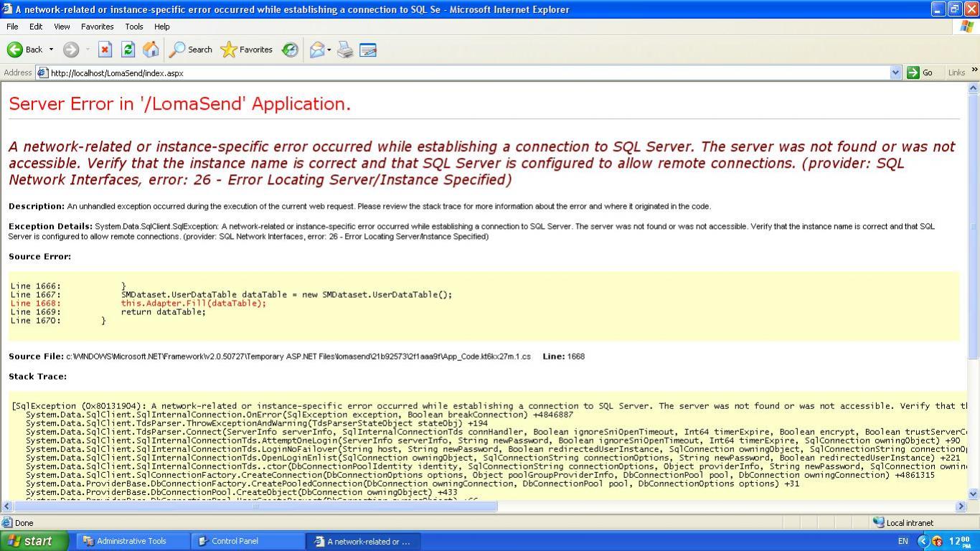Expand hidden tray icons arrow
980x551 pixels.
pos(923,541)
